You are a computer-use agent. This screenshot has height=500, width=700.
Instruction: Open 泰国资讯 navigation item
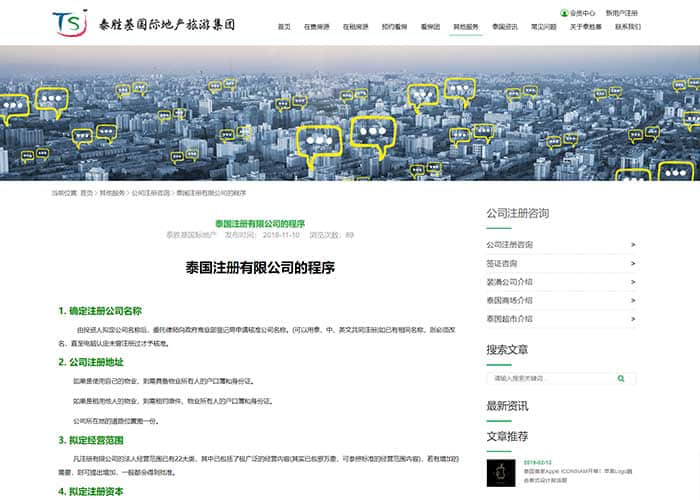coord(505,27)
